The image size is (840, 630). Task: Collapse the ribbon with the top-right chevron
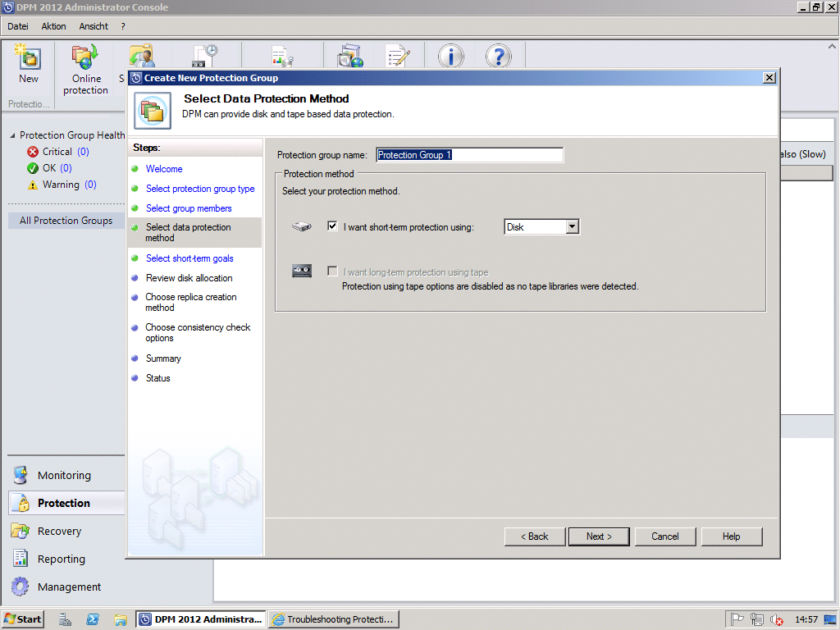(832, 47)
